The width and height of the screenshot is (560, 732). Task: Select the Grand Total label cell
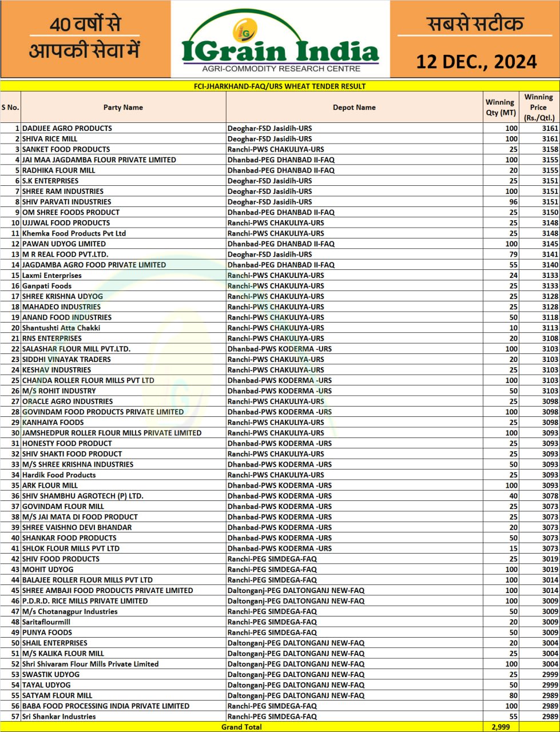pyautogui.click(x=242, y=727)
